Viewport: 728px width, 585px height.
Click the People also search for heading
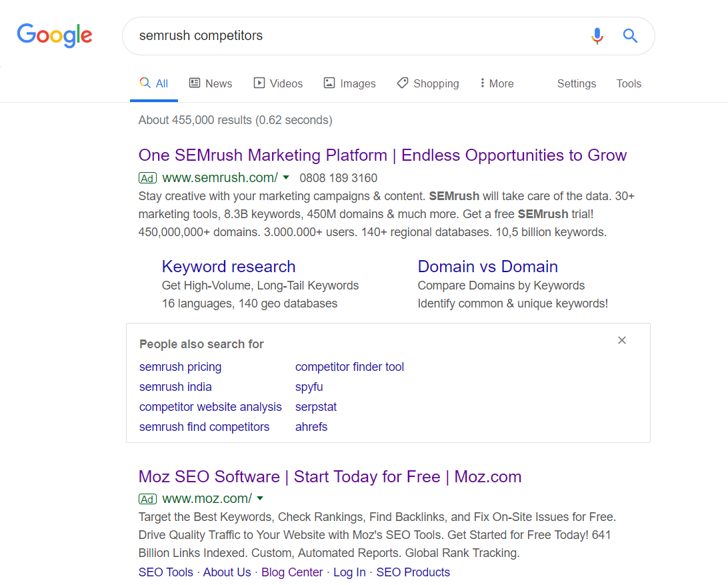tap(201, 344)
